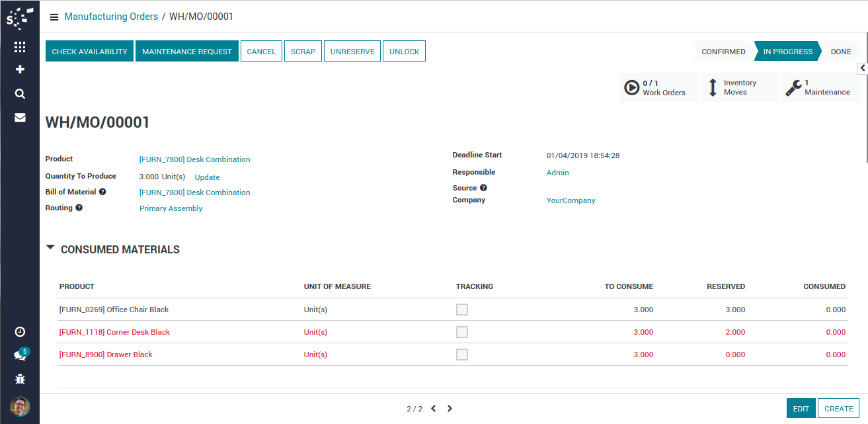Viewport: 868px width, 424px height.
Task: Select the Done status stage
Action: 840,52
